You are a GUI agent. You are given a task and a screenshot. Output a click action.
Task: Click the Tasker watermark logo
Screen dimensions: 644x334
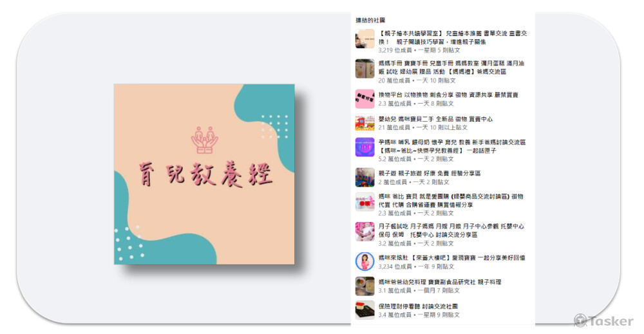603,320
